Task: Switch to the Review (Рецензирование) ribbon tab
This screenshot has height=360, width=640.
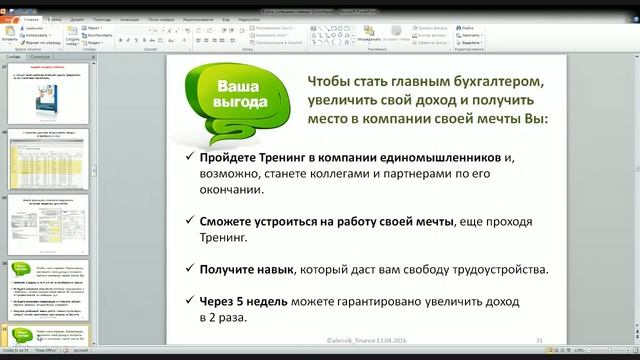Action: point(198,19)
